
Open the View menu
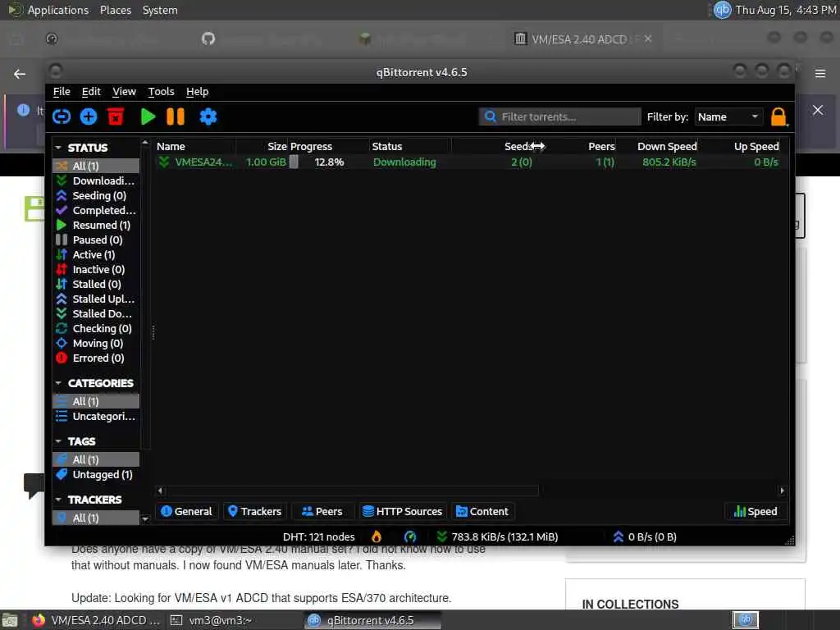point(125,92)
